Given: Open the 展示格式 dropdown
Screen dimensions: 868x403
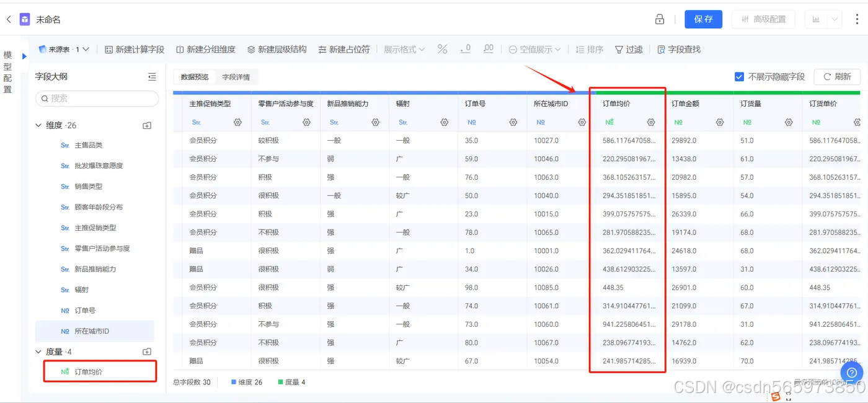Looking at the screenshot, I should click(x=404, y=50).
